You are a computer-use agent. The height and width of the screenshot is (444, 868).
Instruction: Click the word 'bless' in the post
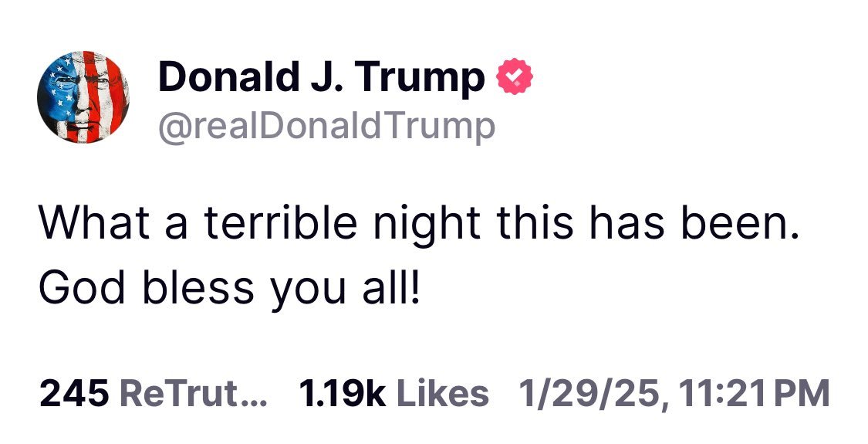pos(198,288)
